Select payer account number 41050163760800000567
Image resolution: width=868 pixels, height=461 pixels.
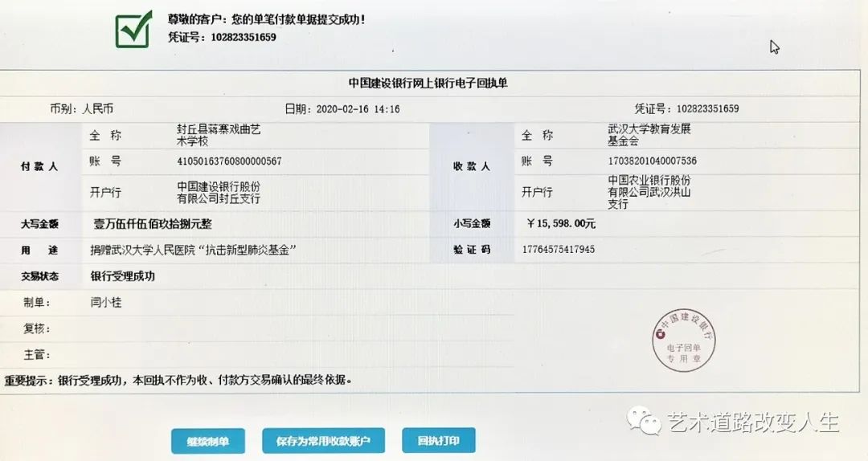click(x=229, y=161)
